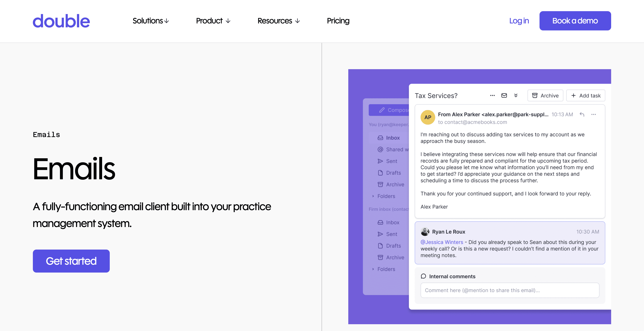Expand Folders under personal mailbox
The width and height of the screenshot is (644, 331).
[373, 196]
